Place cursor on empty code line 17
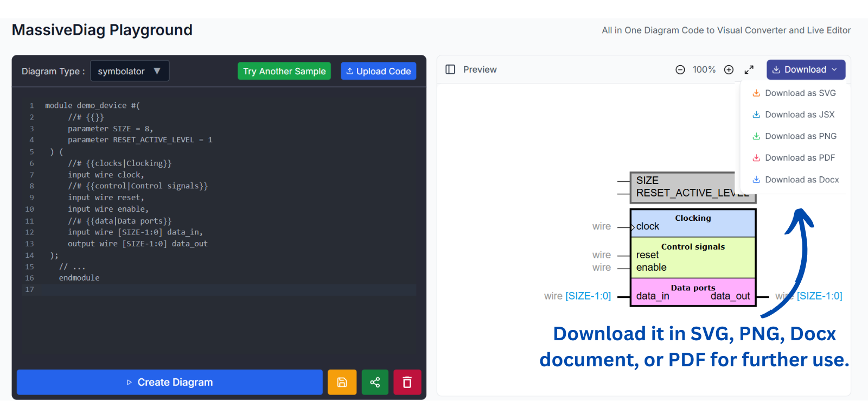 [219, 289]
